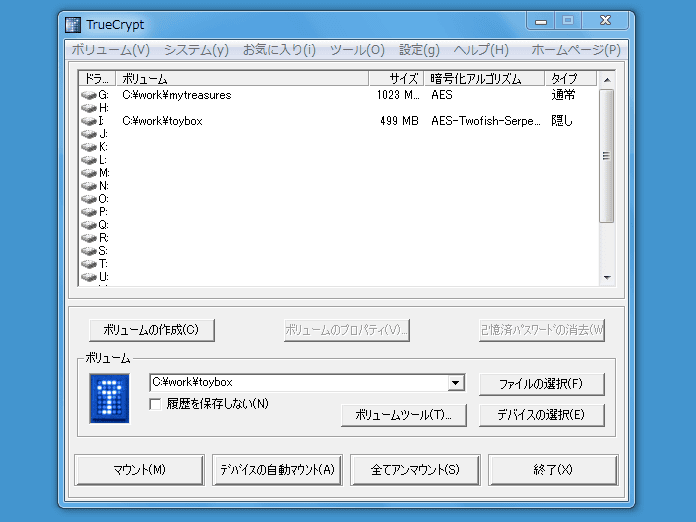Viewport: 696px width, 522px height.
Task: Open the ヘルプ(H) menu
Action: [481, 50]
